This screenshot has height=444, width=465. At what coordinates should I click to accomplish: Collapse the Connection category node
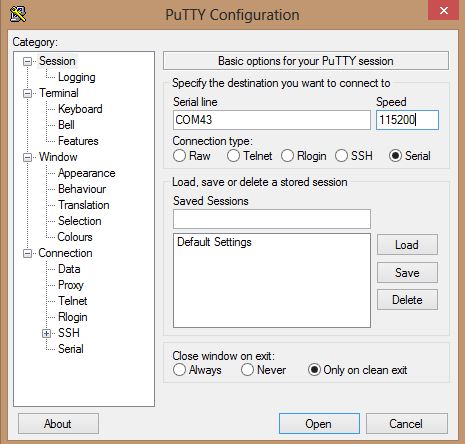tap(27, 253)
